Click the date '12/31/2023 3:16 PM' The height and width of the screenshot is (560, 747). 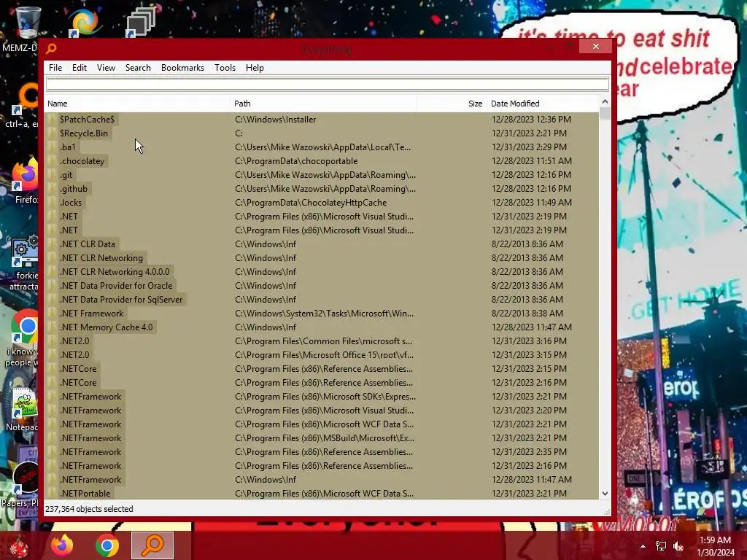click(x=530, y=341)
